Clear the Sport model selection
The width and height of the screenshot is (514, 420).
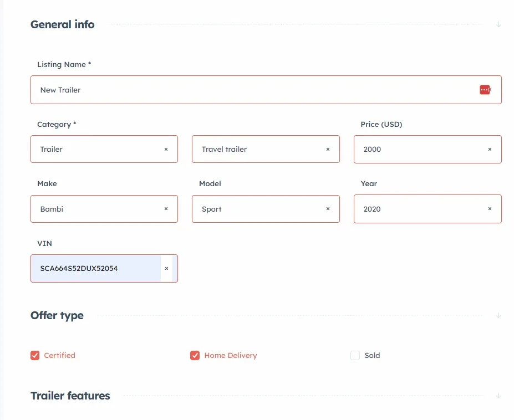pos(328,209)
